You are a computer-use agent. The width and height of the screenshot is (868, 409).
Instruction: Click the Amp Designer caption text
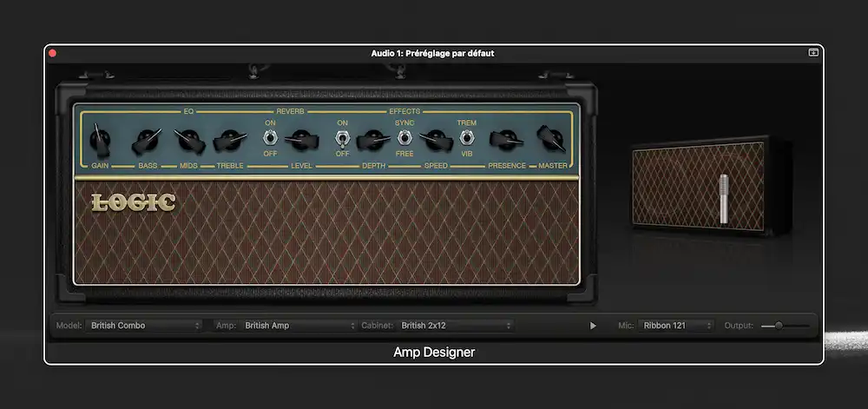434,353
